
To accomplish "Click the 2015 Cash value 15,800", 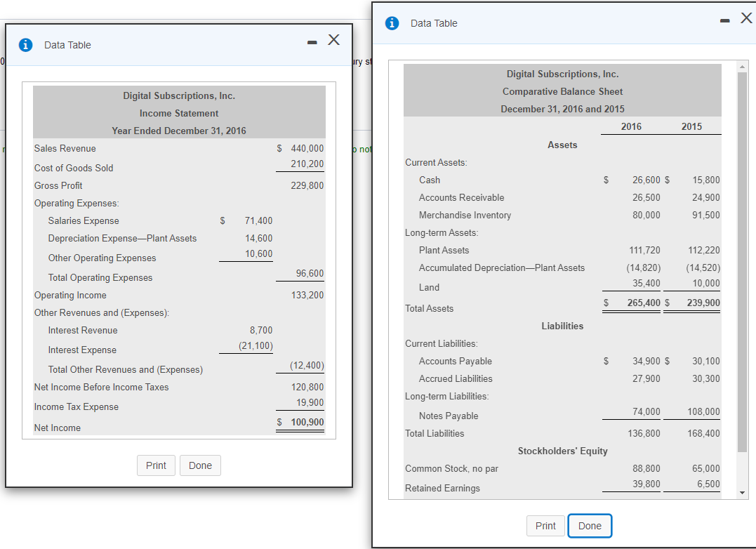I will pyautogui.click(x=706, y=180).
